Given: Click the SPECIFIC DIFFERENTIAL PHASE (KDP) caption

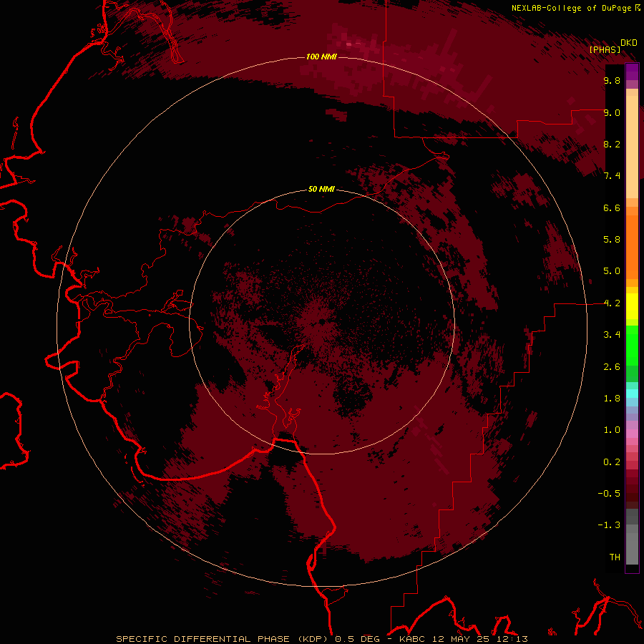Looking at the screenshot, I should [x=223, y=639].
